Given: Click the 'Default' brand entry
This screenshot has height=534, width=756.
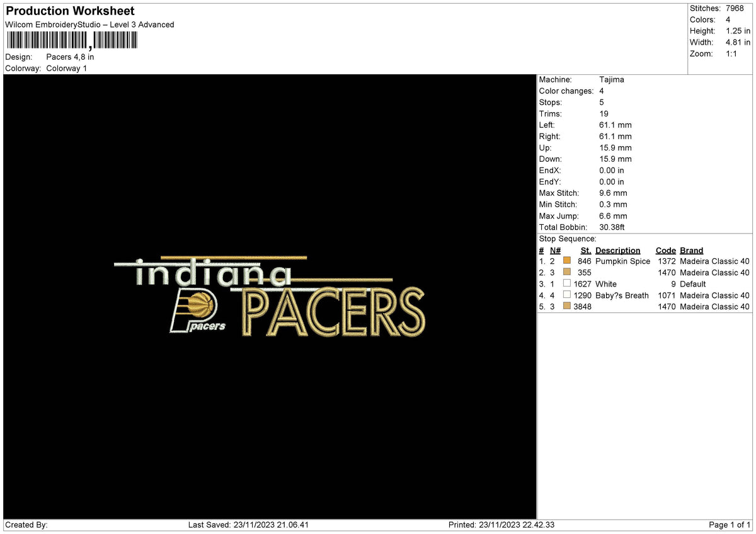Looking at the screenshot, I should click(x=693, y=284).
